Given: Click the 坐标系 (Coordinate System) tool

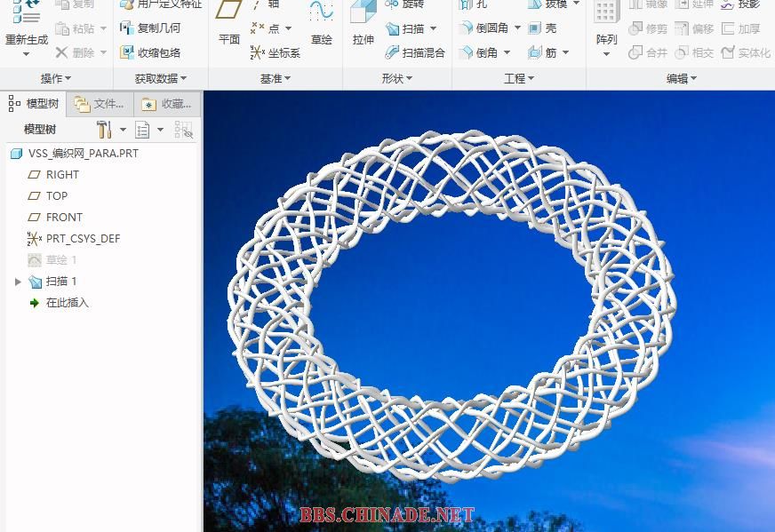Looking at the screenshot, I should click(x=276, y=53).
